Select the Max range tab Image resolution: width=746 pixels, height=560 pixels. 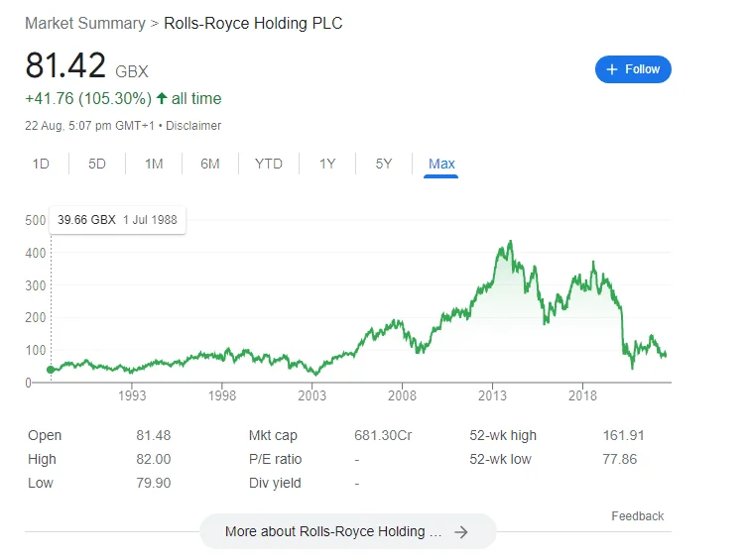[x=441, y=164]
